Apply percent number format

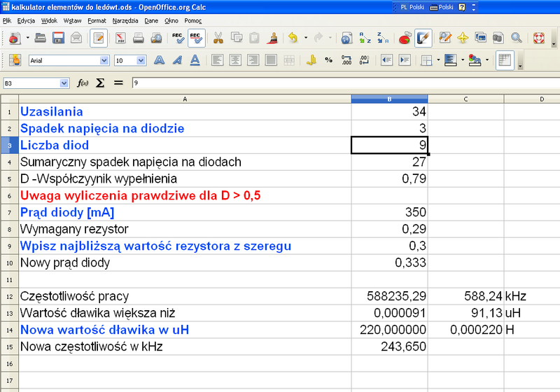pos(329,60)
